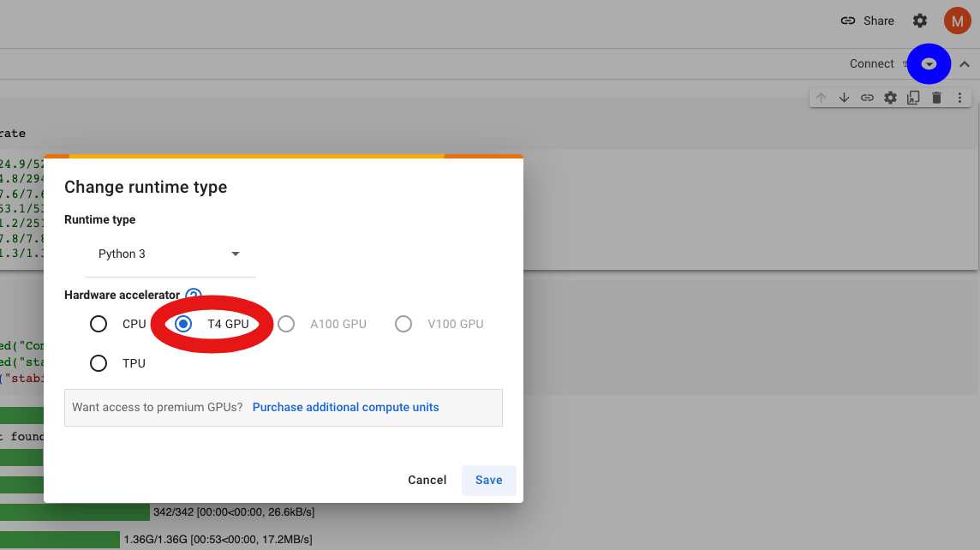
Task: Expand the Connect options dropdown arrow
Action: (x=929, y=64)
